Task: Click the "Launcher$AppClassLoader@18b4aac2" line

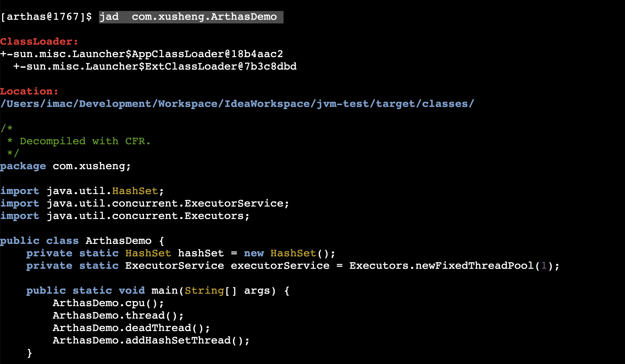Action: [141, 54]
